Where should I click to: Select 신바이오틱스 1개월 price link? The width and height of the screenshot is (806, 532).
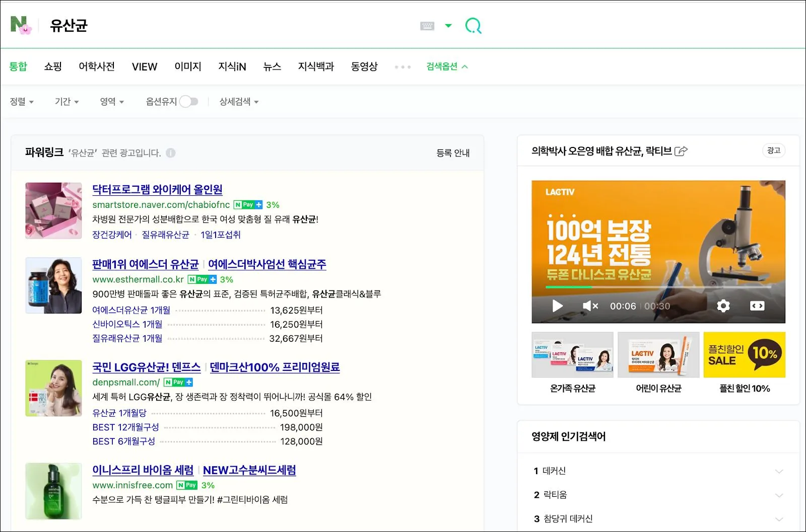[127, 324]
